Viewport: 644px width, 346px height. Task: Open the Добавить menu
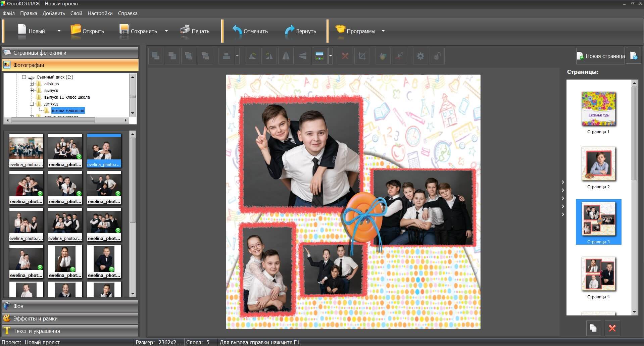click(x=54, y=13)
